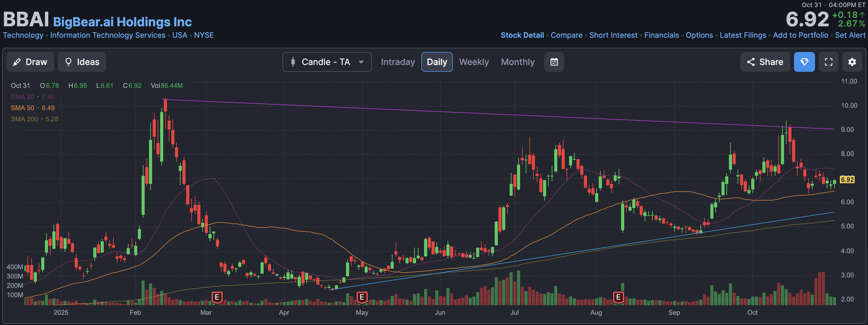Toggle fullscreen chart view
Image resolution: width=868 pixels, height=325 pixels.
coord(829,62)
